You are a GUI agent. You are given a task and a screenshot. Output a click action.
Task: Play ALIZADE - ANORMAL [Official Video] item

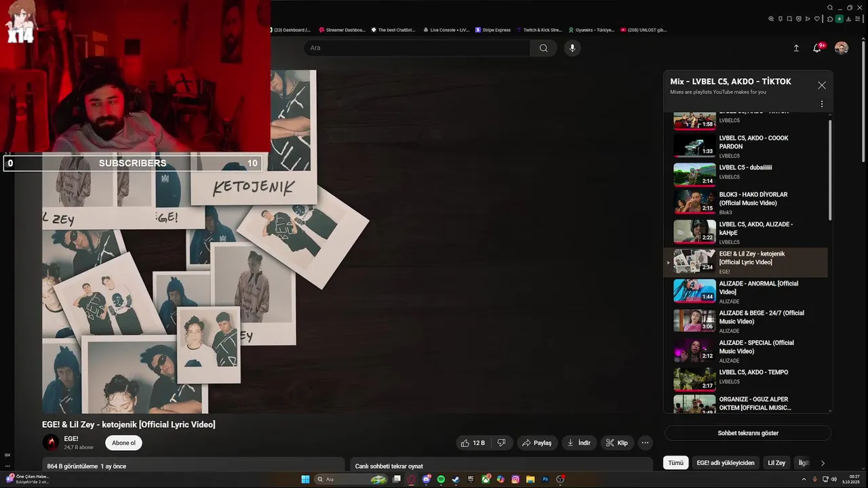point(745,292)
